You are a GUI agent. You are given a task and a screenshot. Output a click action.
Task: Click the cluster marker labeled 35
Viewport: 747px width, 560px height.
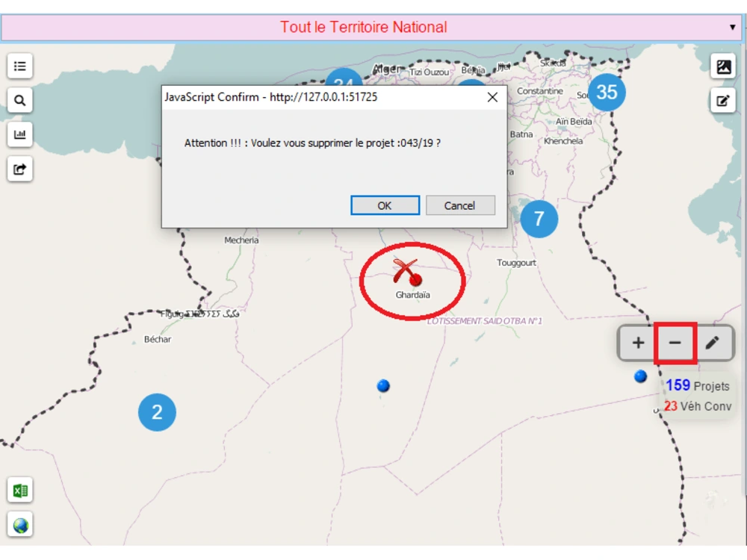tap(607, 93)
